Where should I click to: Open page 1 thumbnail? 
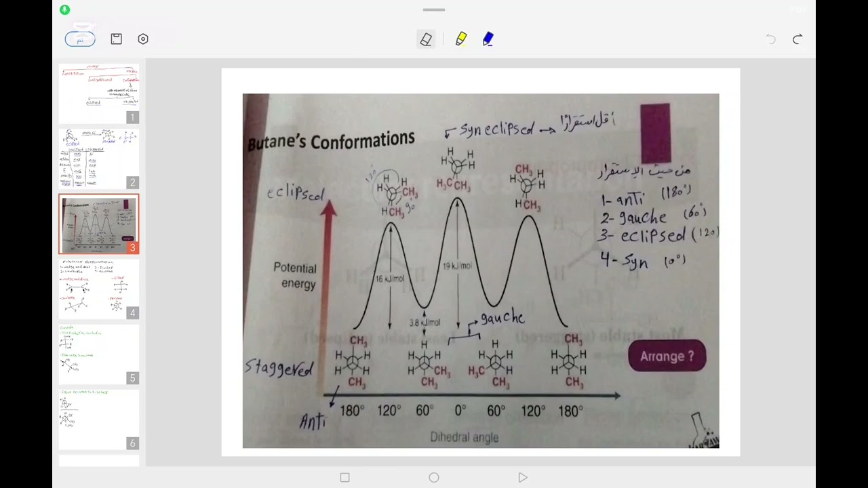[x=99, y=94]
